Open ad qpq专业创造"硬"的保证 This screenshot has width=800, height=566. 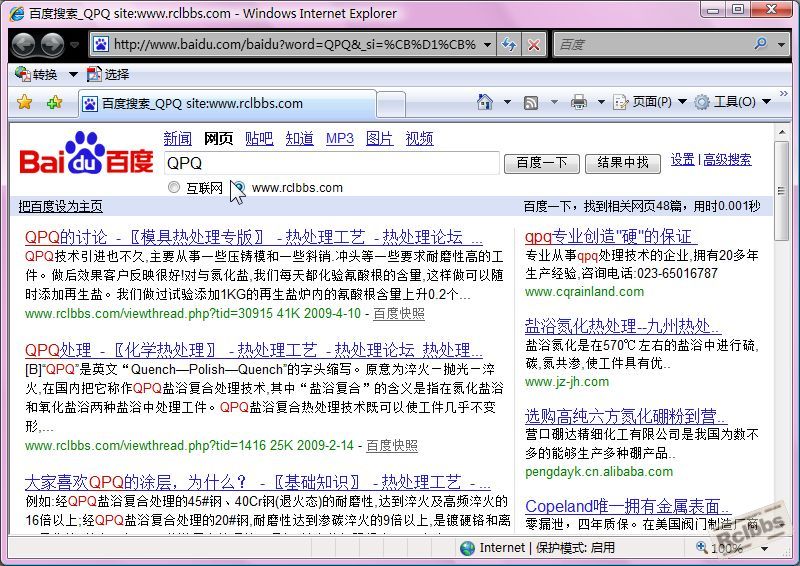point(611,236)
